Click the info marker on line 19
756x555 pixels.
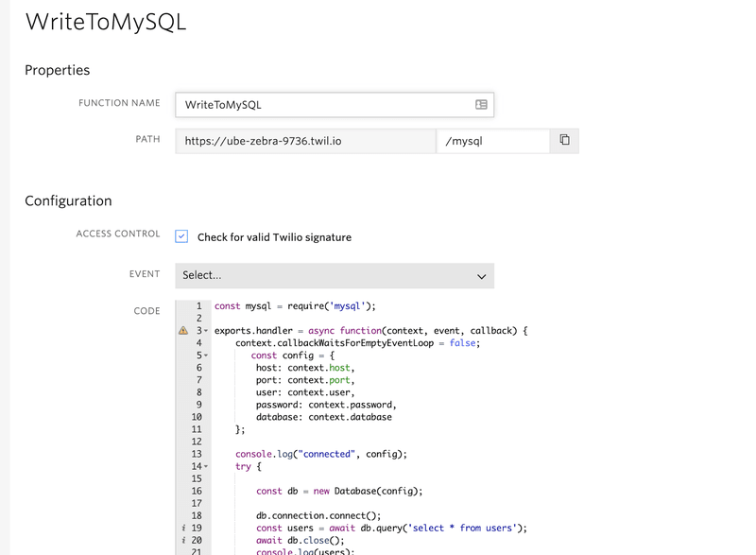(183, 528)
